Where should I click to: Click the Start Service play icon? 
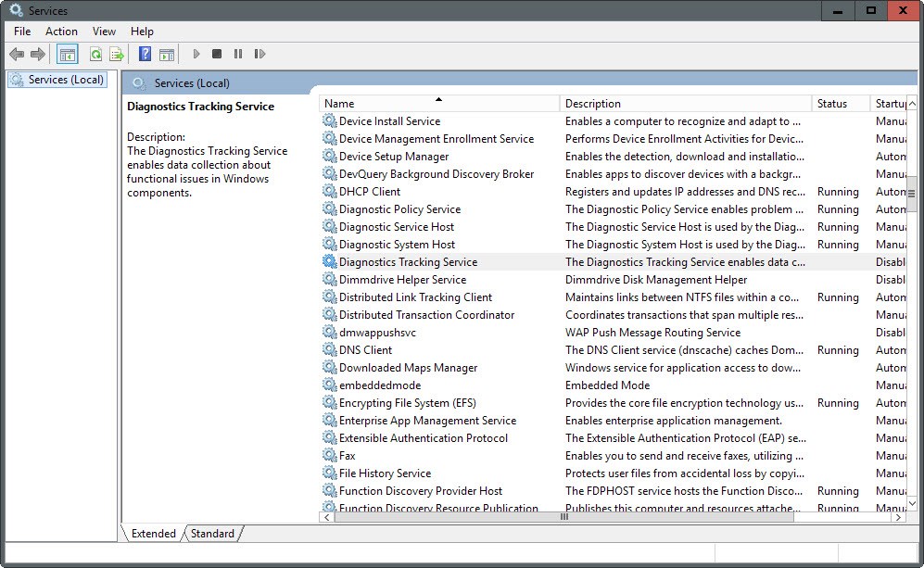pos(196,55)
